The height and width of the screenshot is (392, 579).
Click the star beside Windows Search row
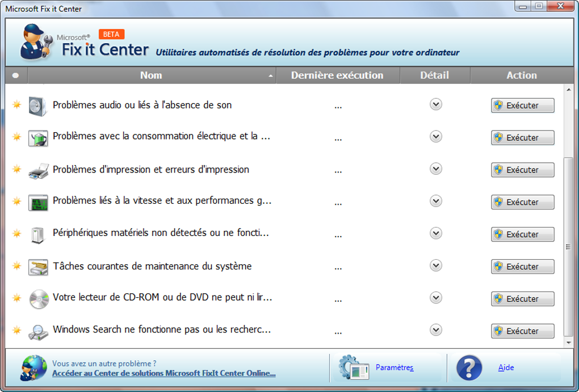[x=16, y=330]
